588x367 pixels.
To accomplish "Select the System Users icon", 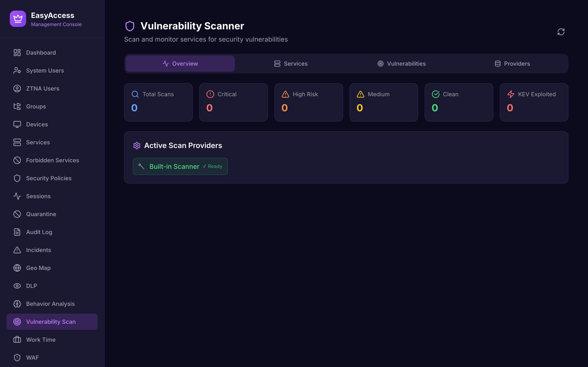I will coord(17,70).
